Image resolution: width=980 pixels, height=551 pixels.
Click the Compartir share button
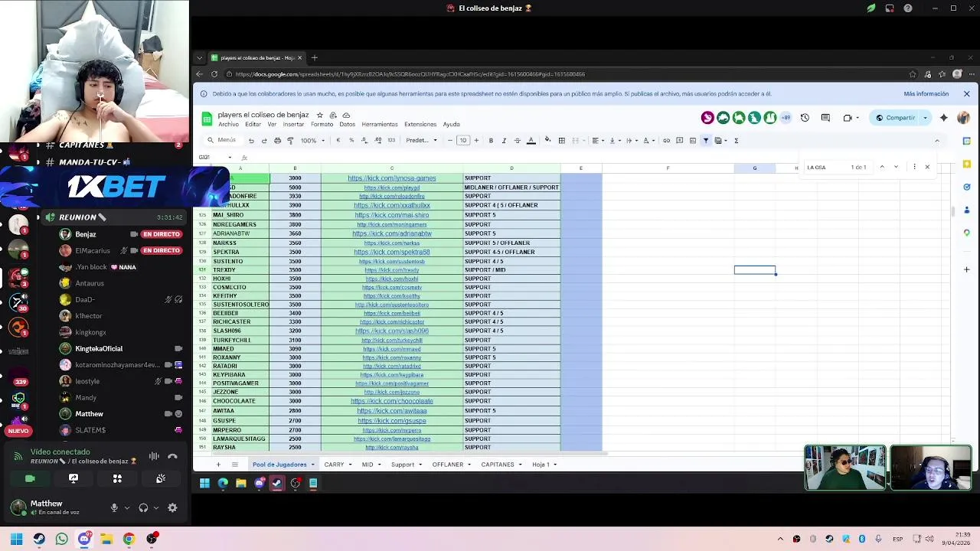pos(896,118)
